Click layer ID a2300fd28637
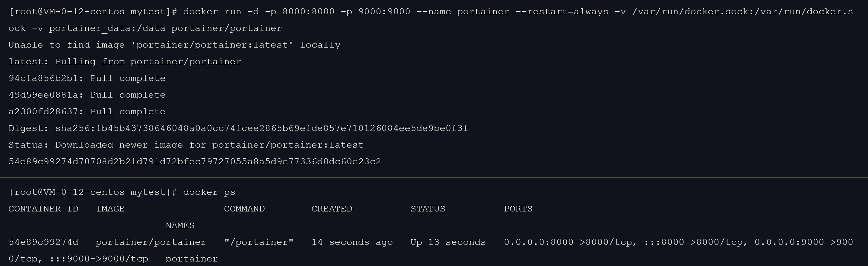868x266 pixels. coord(43,112)
